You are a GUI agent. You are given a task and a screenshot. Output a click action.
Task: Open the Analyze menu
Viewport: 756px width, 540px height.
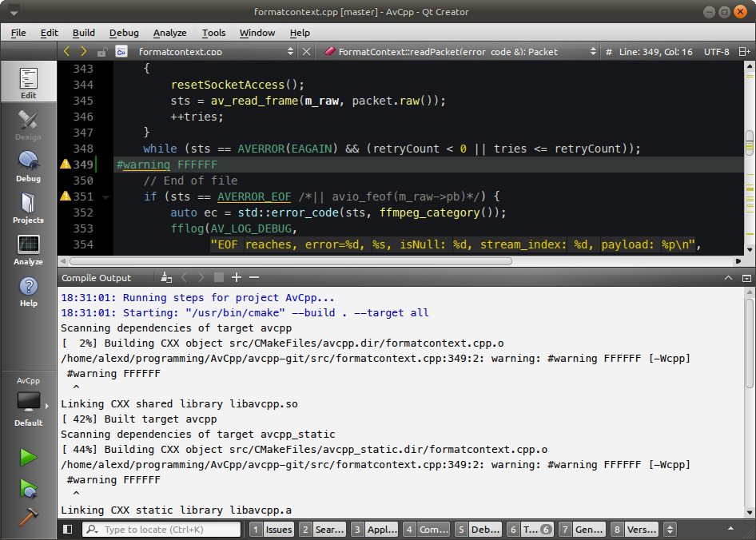(x=169, y=33)
